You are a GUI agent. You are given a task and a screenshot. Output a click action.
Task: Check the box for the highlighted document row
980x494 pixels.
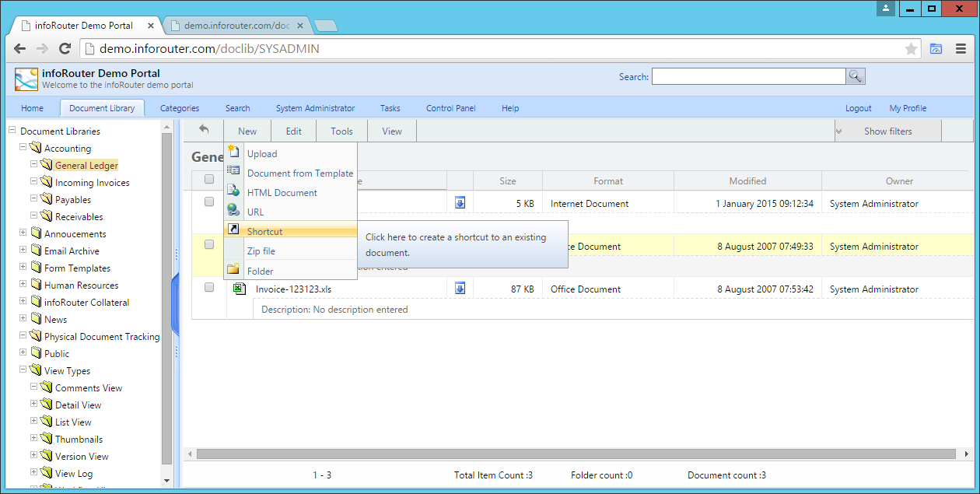tap(209, 244)
